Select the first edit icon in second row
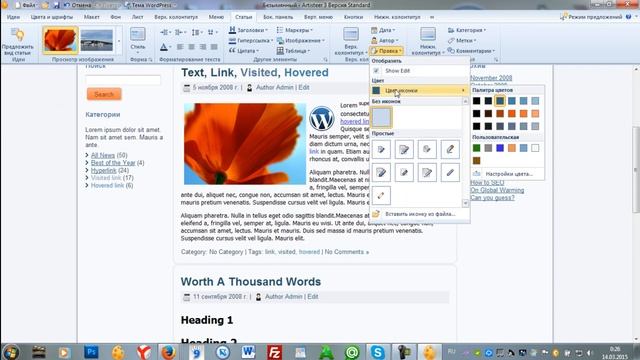Screen dimensions: 640x360 pos(381,173)
